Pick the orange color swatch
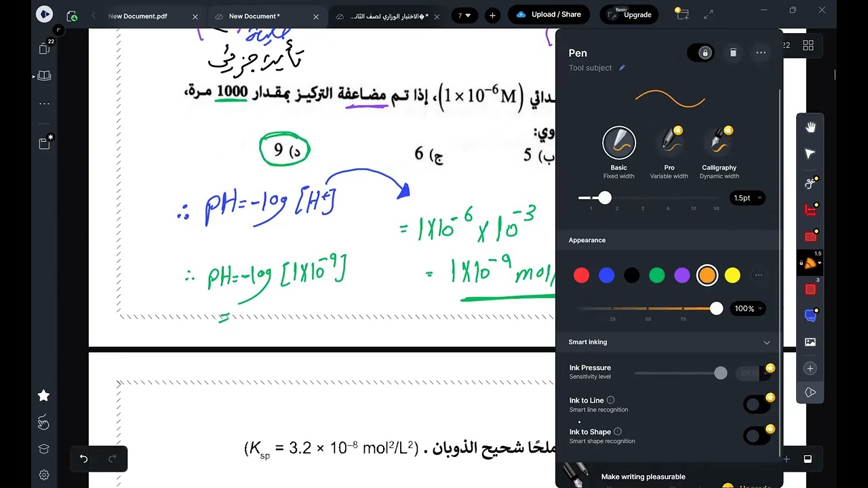Screen dimensions: 868x488 (x=707, y=275)
